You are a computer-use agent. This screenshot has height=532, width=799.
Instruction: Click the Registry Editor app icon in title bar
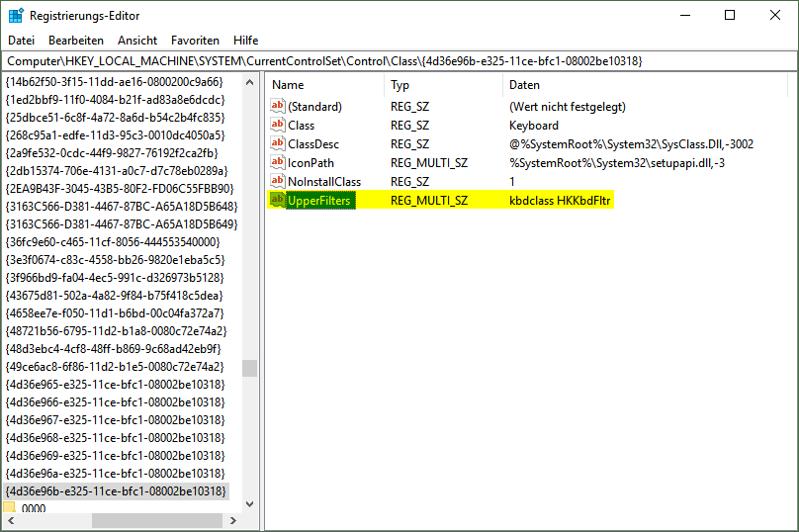coord(16,16)
